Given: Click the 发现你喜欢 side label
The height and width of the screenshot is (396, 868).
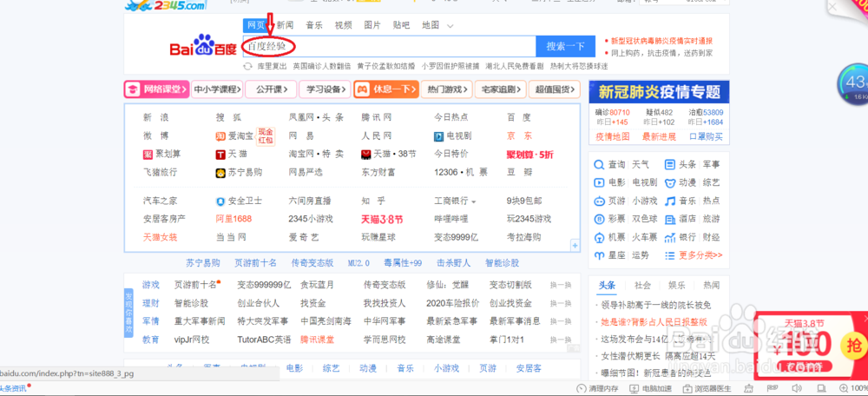Looking at the screenshot, I should click(128, 313).
